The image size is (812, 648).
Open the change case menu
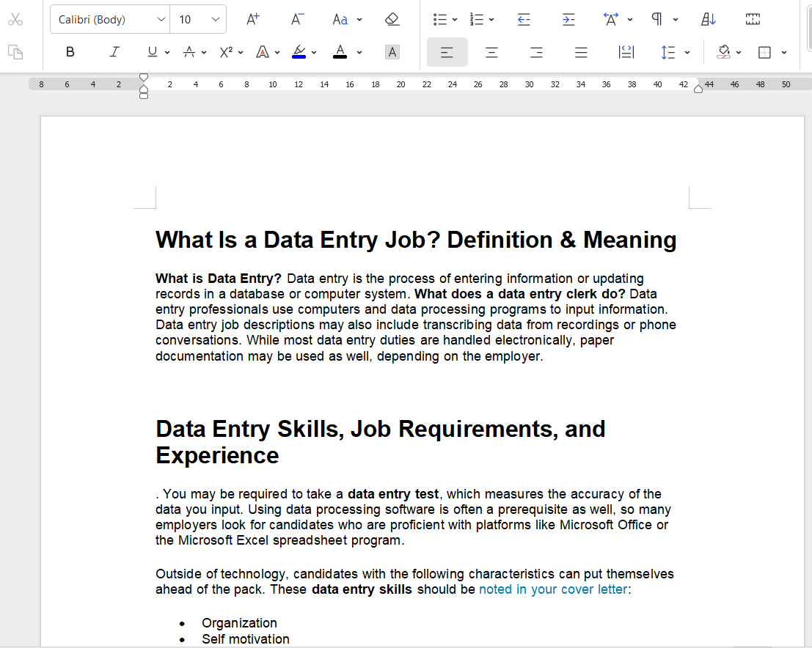click(359, 20)
